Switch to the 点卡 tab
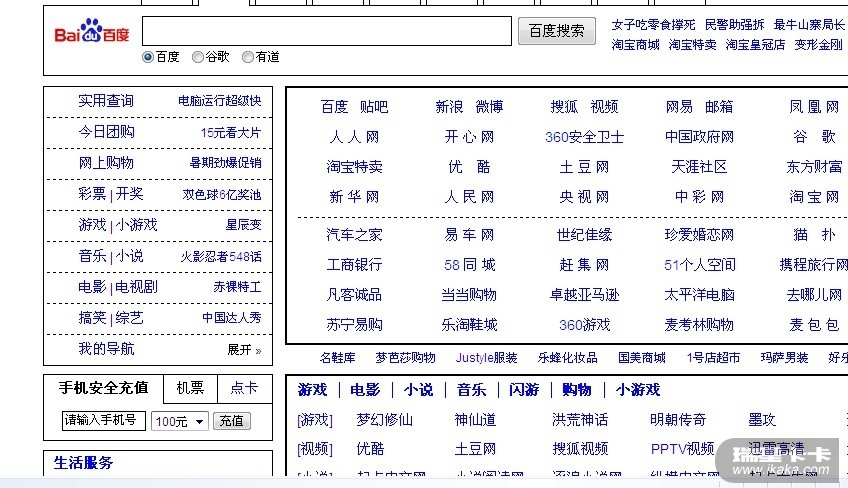848x488 pixels. [244, 388]
